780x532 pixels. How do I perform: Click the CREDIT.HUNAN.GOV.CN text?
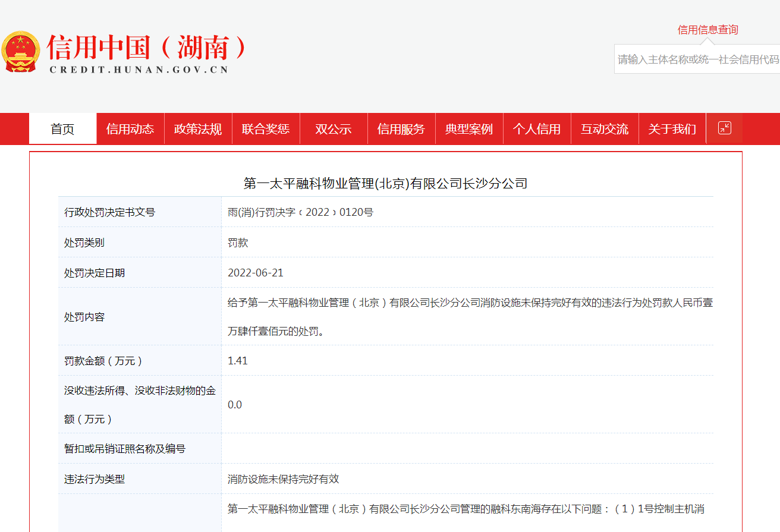(139, 70)
